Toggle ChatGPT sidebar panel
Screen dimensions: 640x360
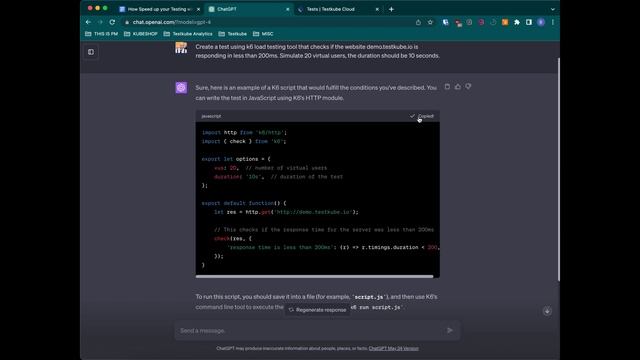click(x=91, y=52)
